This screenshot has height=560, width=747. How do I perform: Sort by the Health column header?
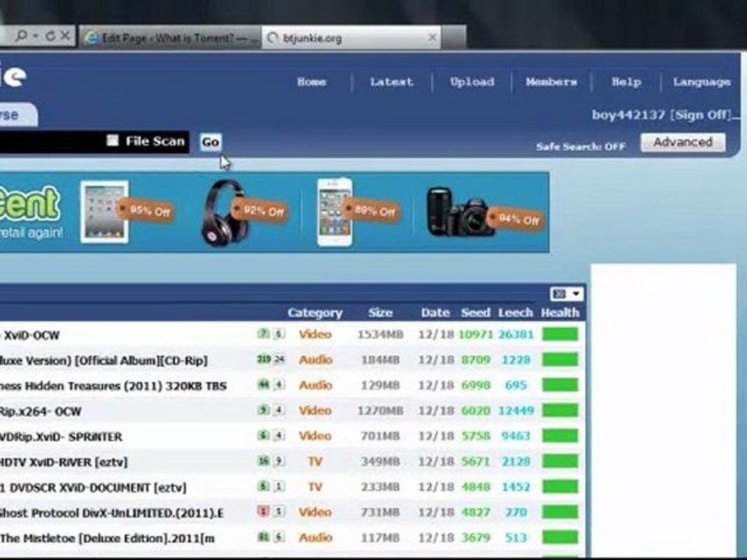(560, 313)
